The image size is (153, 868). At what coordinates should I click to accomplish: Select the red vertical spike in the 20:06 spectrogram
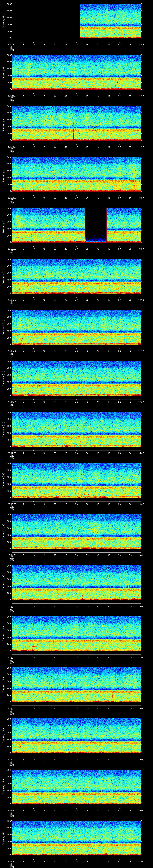tap(74, 131)
